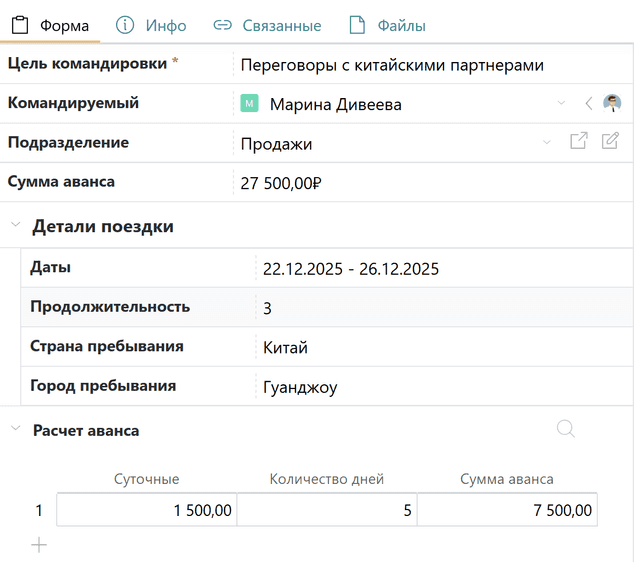Screen dimensions: 634x562
Task: Click the edit icon for Подразделение
Action: pyautogui.click(x=610, y=142)
